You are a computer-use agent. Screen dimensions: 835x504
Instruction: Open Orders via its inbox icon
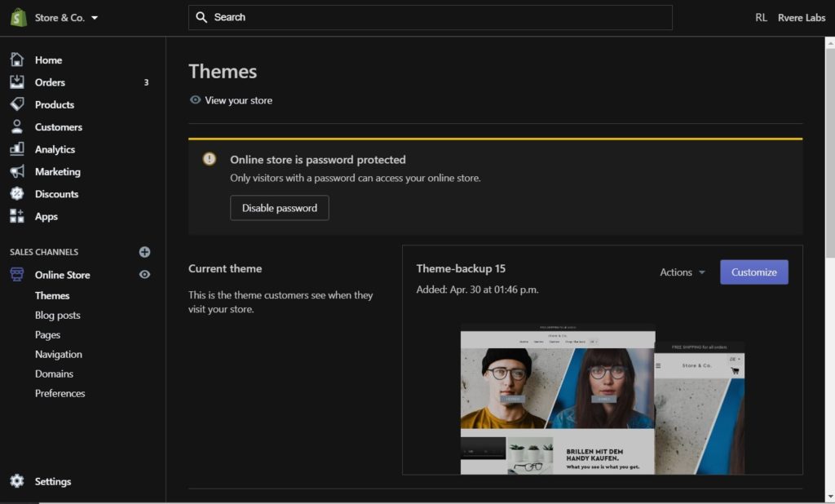(x=17, y=82)
